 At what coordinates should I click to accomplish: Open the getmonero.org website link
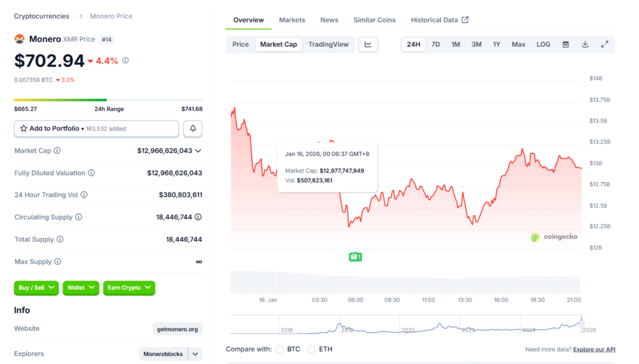177,329
